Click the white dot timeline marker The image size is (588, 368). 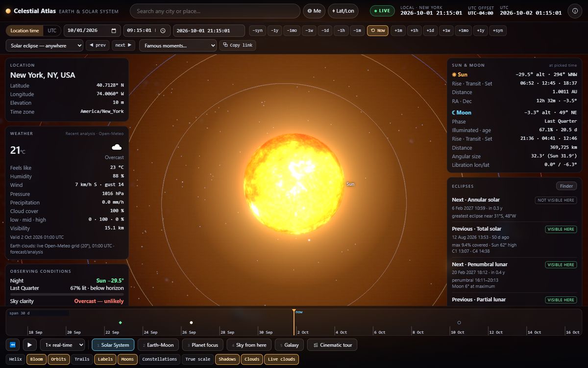[x=191, y=322]
